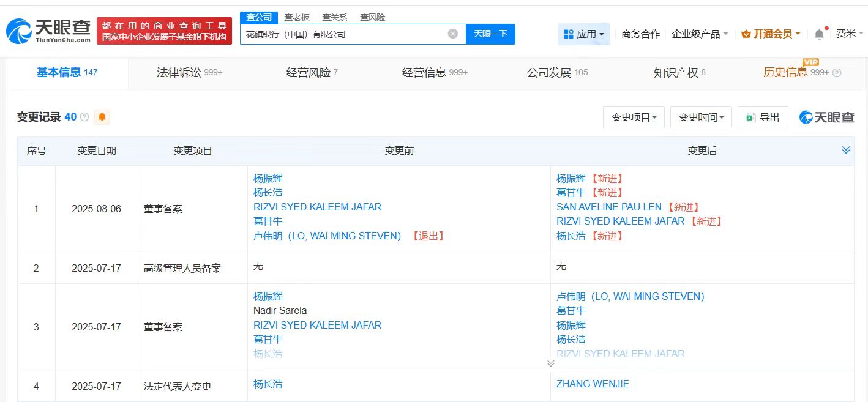Open 商务合作 link
This screenshot has width=868, height=402.
click(x=640, y=34)
